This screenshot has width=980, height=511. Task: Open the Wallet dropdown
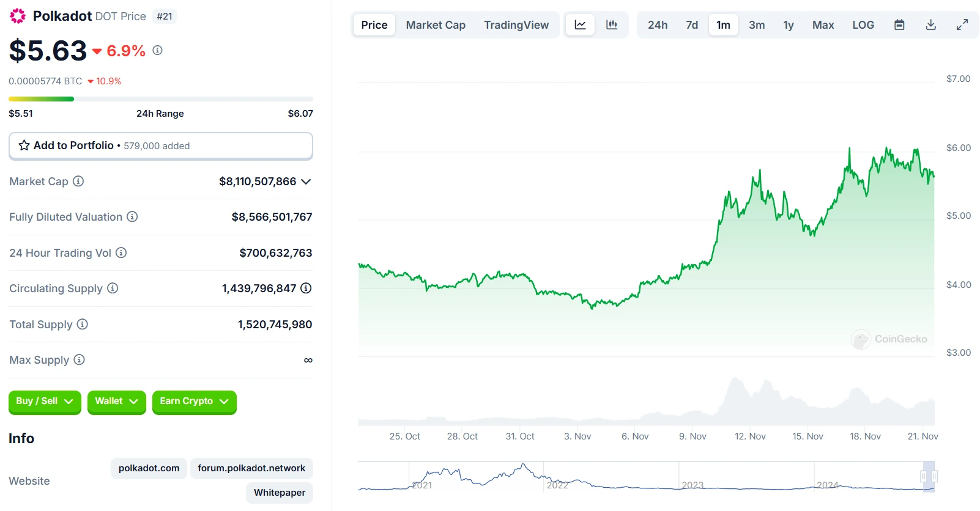[116, 402]
